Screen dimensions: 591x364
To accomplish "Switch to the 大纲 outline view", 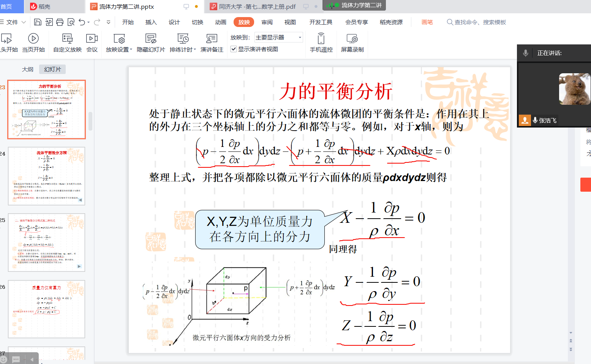I will pos(27,69).
